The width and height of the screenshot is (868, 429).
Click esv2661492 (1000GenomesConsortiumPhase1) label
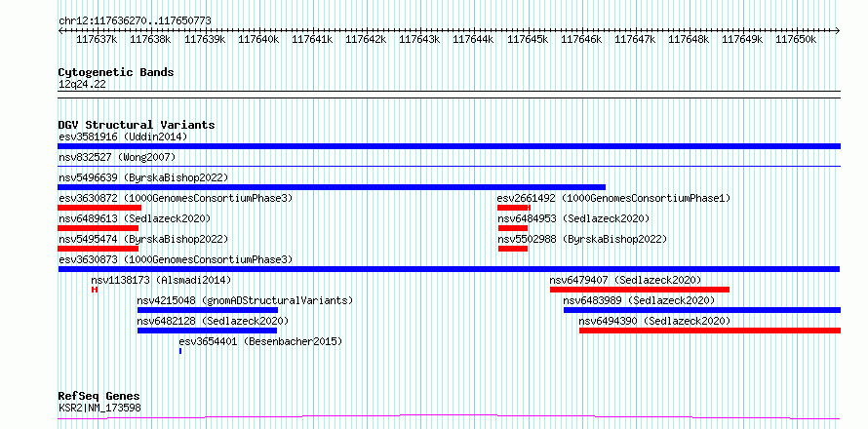point(613,198)
